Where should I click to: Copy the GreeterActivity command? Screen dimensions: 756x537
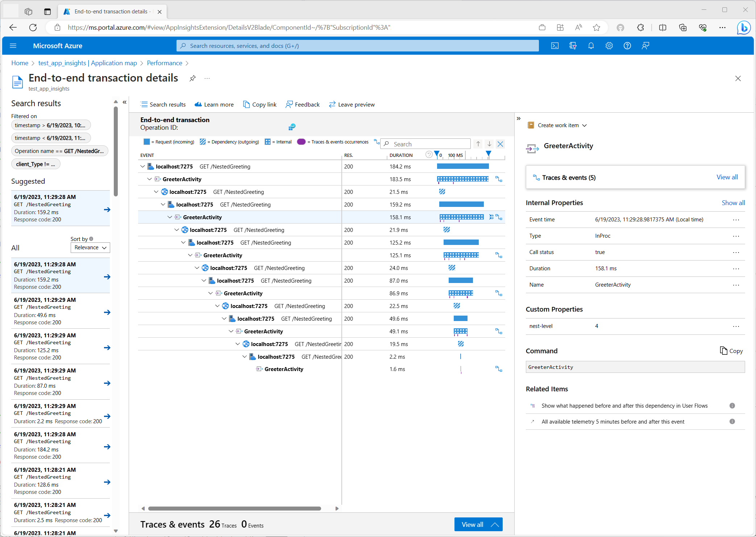tap(731, 351)
